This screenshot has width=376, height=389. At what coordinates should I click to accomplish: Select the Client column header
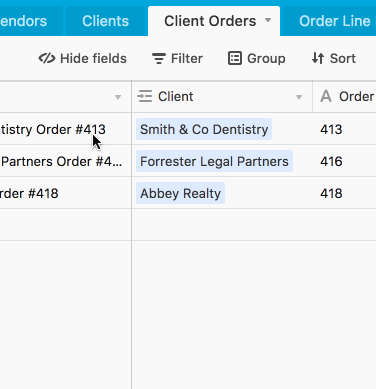[222, 97]
